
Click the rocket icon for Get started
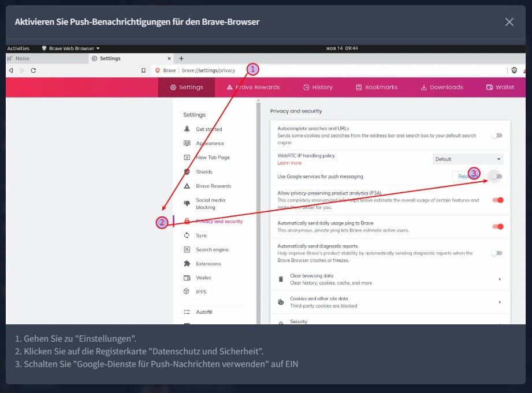coord(187,129)
